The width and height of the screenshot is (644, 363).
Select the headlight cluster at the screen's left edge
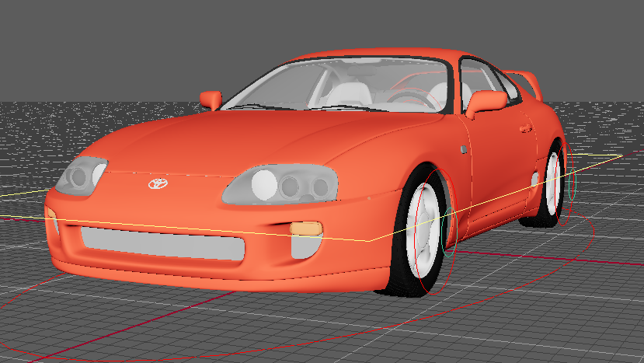[x=80, y=176]
